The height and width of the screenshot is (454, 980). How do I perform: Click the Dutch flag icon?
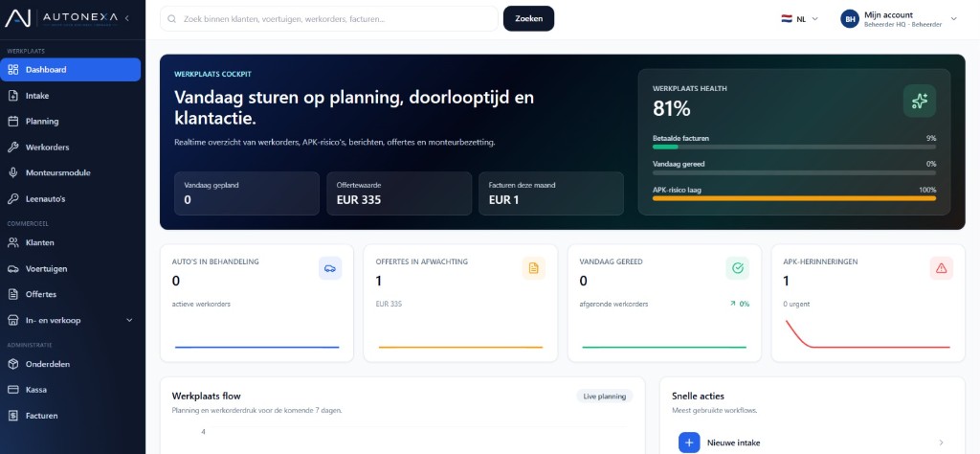click(787, 19)
